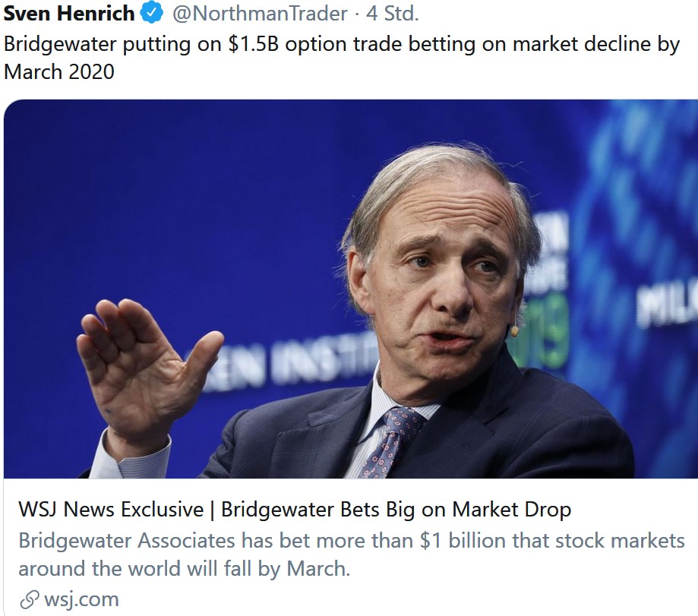Click the headset microphone in the photo
Viewport: 698px width, 616px height.
[515, 331]
